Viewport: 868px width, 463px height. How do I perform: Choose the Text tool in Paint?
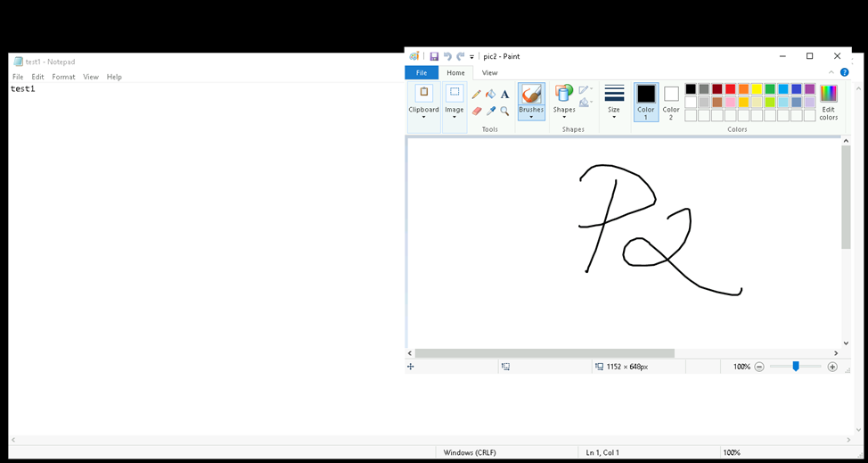click(505, 95)
